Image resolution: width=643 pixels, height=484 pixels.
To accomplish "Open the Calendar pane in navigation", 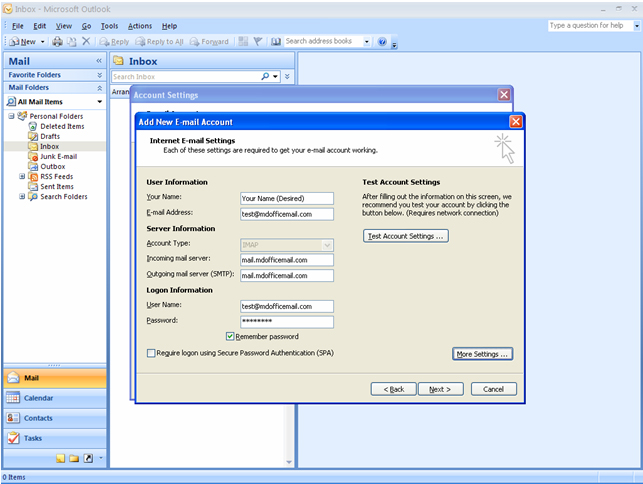I will click(x=39, y=398).
